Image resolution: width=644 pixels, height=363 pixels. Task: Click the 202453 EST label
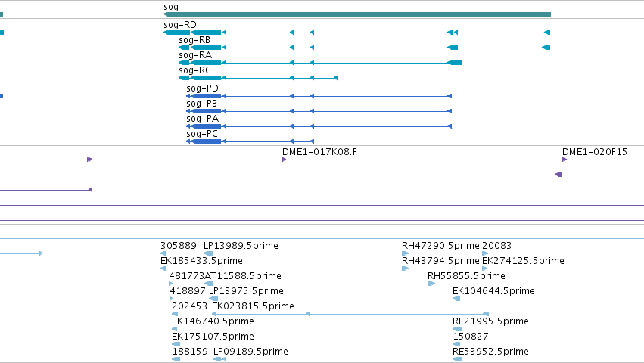coord(189,306)
